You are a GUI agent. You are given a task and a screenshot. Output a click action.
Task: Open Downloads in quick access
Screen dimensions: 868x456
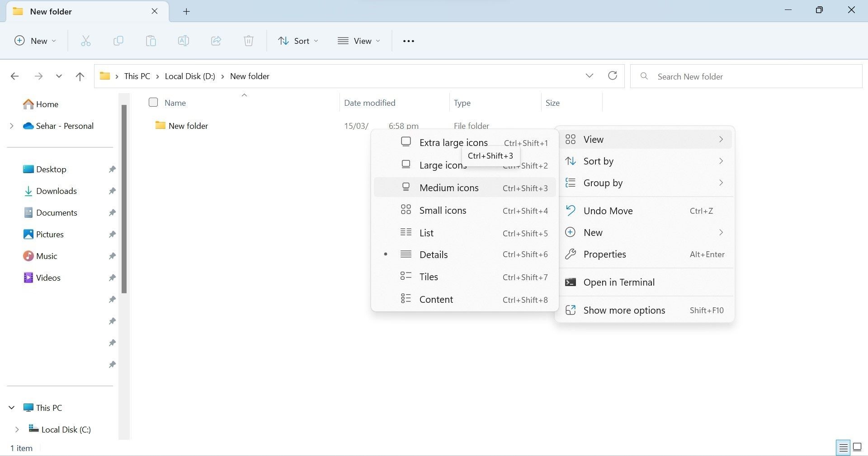[50, 191]
